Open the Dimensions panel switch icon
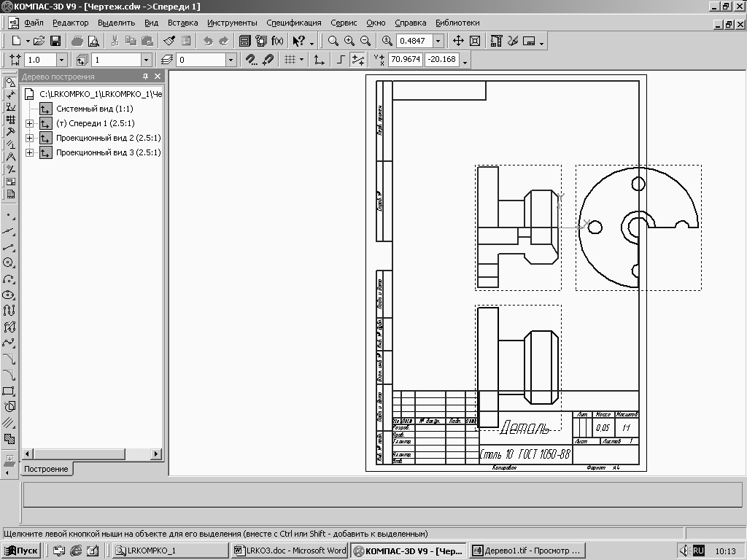This screenshot has width=747, height=560. coord(10,95)
